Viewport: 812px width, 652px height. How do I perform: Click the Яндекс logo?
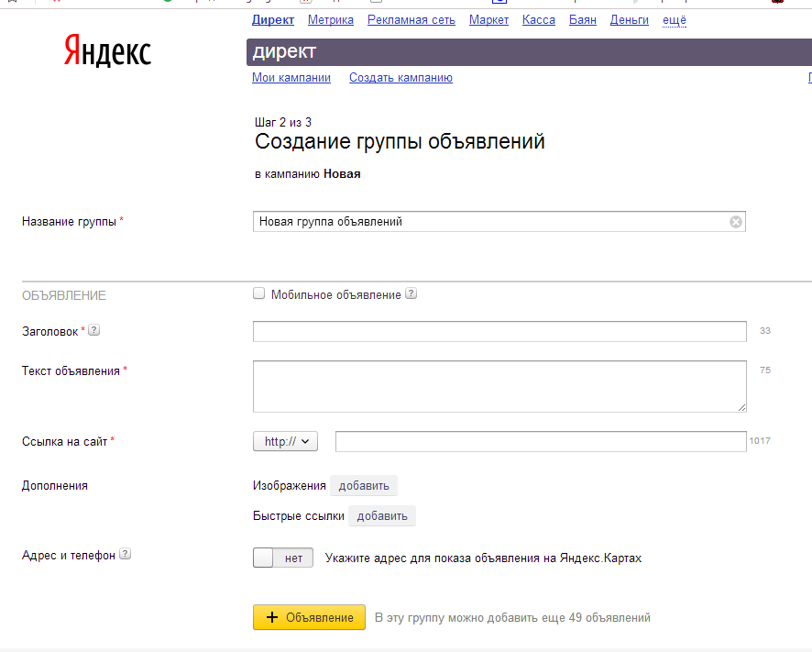point(108,50)
